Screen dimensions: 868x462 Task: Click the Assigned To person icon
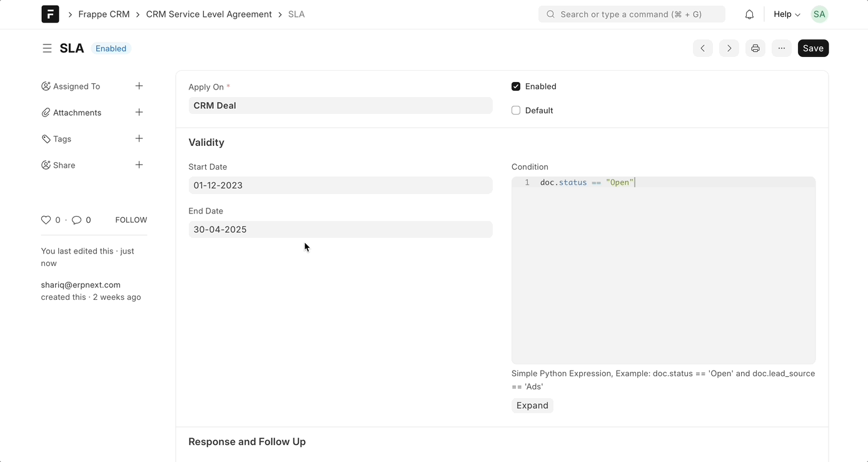46,86
